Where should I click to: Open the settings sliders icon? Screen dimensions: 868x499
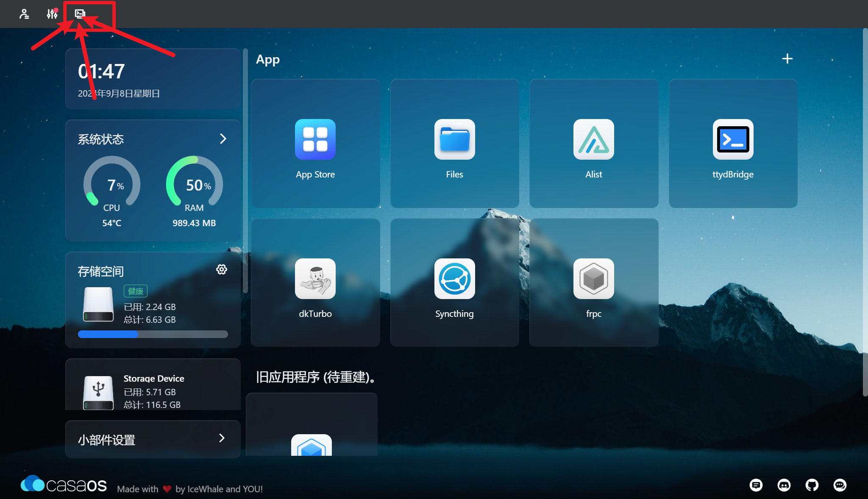(x=52, y=14)
